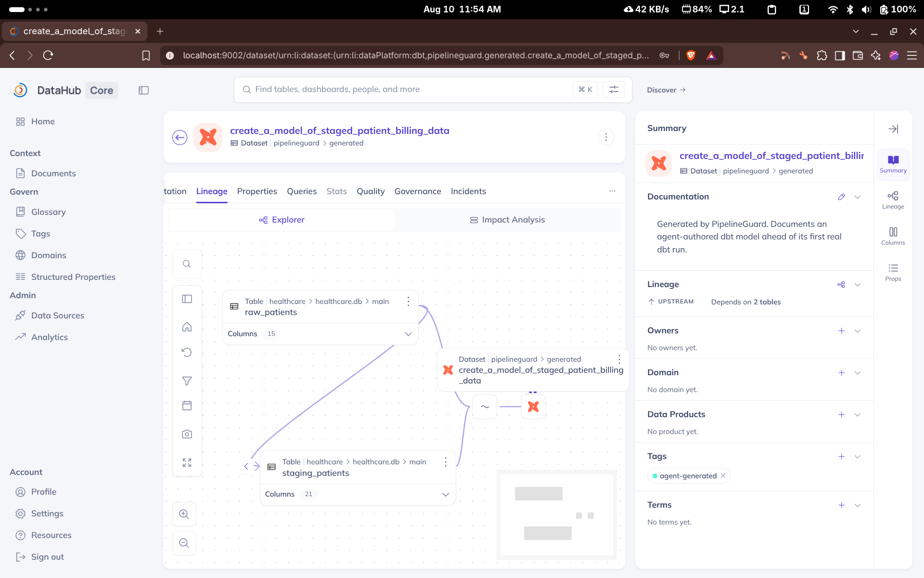Click the fit view expand icon

(187, 462)
